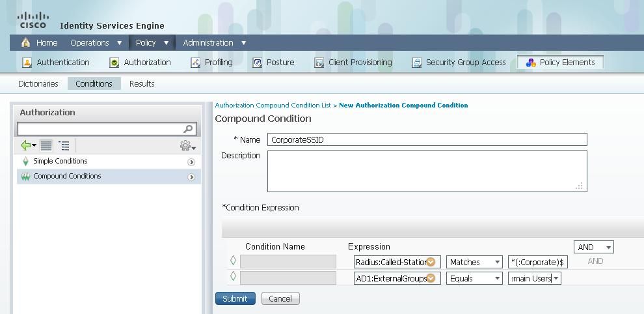Switch to list view icon
This screenshot has width=644, height=314.
46,145
